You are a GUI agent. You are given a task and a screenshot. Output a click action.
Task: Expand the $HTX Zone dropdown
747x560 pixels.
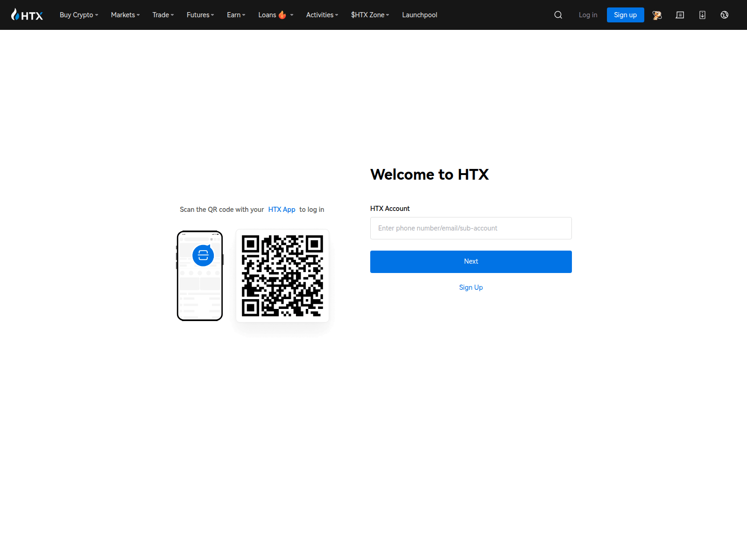370,15
